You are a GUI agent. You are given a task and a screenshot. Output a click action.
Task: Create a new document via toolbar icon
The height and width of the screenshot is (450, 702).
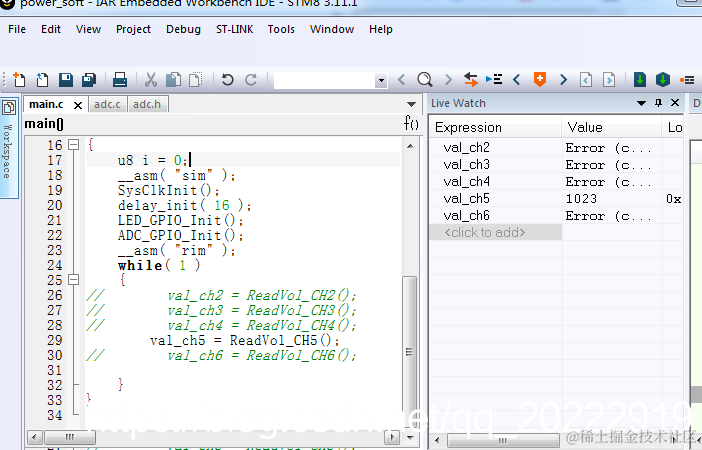[19, 80]
